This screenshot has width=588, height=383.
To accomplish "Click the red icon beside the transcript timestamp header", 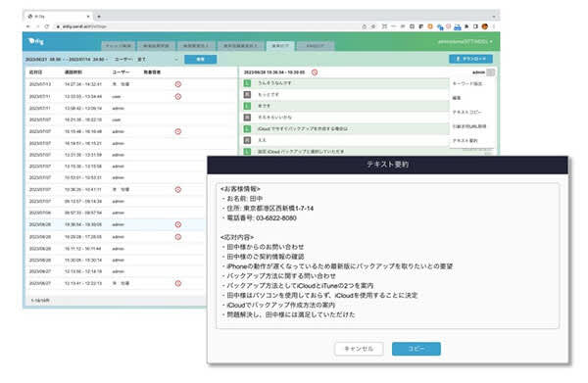I will [x=315, y=72].
